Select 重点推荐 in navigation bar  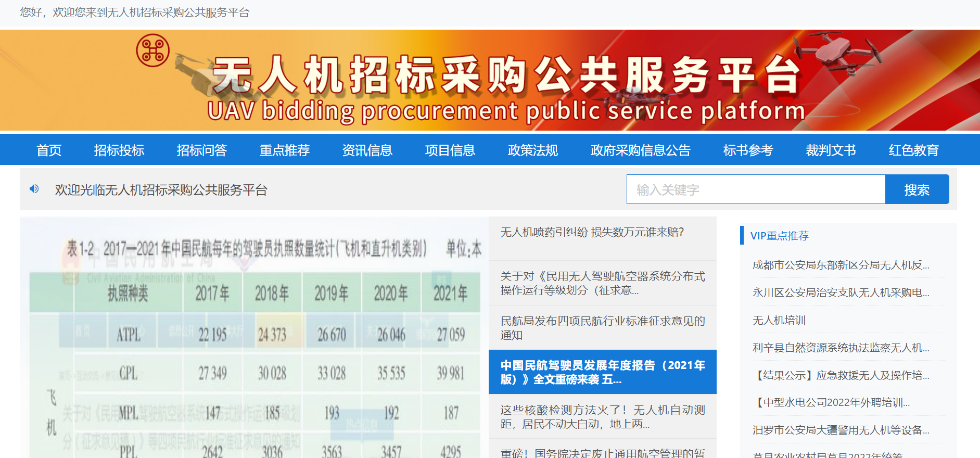(285, 150)
